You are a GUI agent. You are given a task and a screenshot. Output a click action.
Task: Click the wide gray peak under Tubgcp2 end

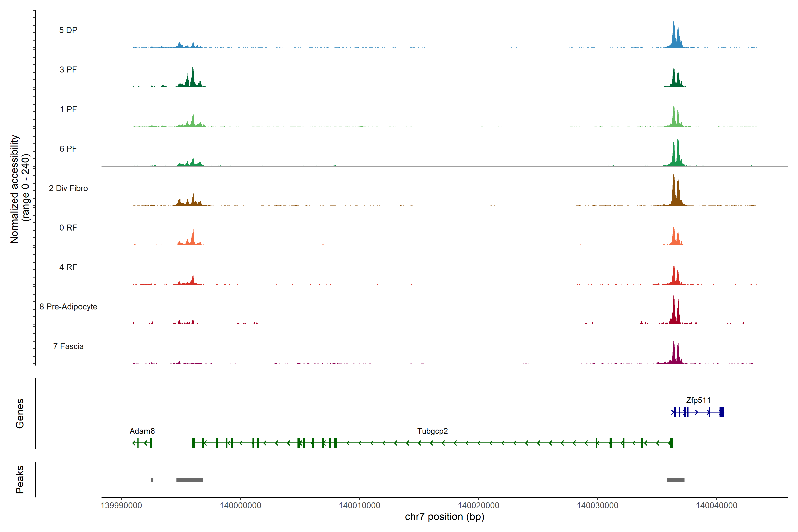pos(190,480)
